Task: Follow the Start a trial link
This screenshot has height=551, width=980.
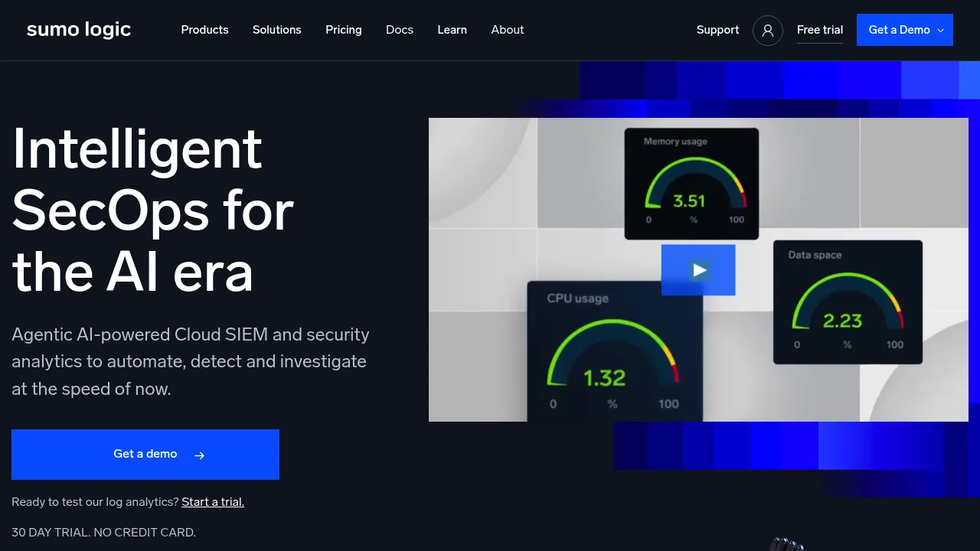Action: 213,502
